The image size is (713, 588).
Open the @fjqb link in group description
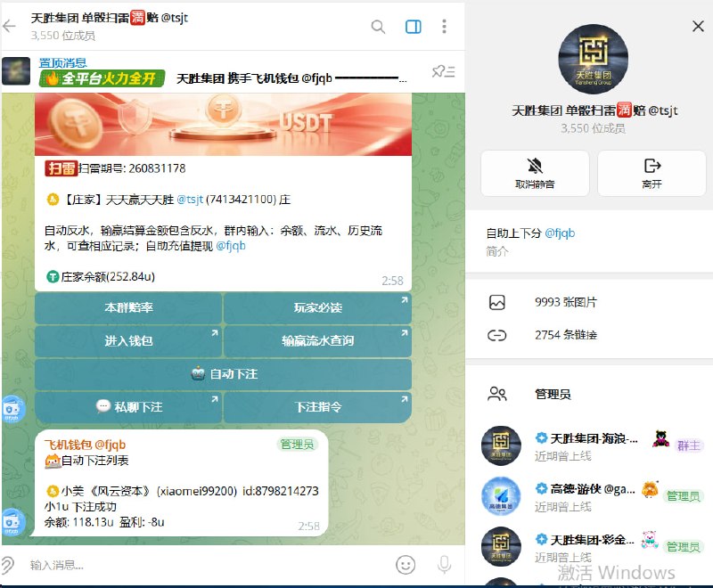(x=560, y=233)
